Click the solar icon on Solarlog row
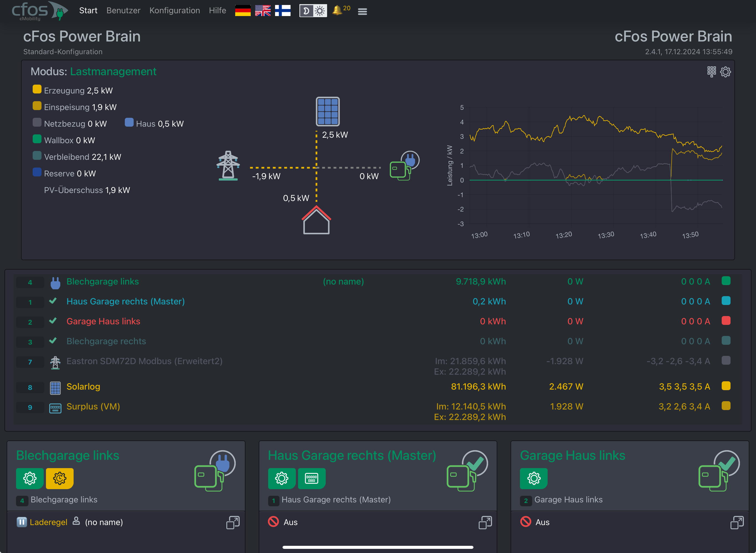Image resolution: width=756 pixels, height=553 pixels. tap(55, 388)
